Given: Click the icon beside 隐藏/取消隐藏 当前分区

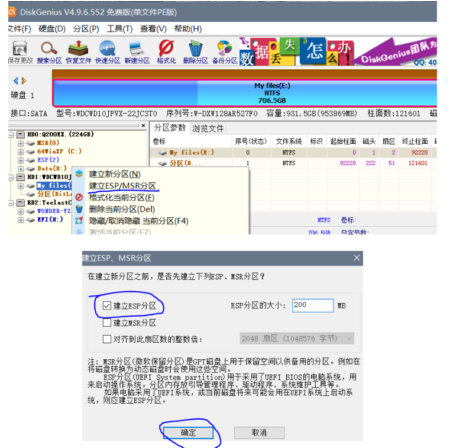Looking at the screenshot, I should point(79,221).
